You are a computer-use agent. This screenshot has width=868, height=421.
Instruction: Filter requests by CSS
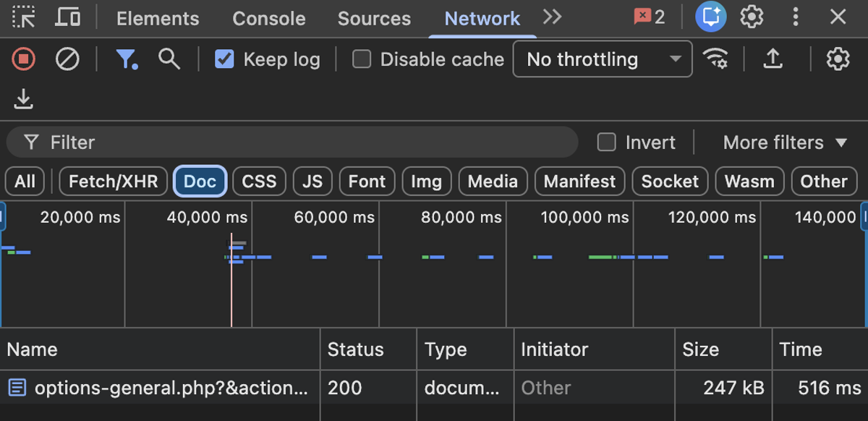259,182
